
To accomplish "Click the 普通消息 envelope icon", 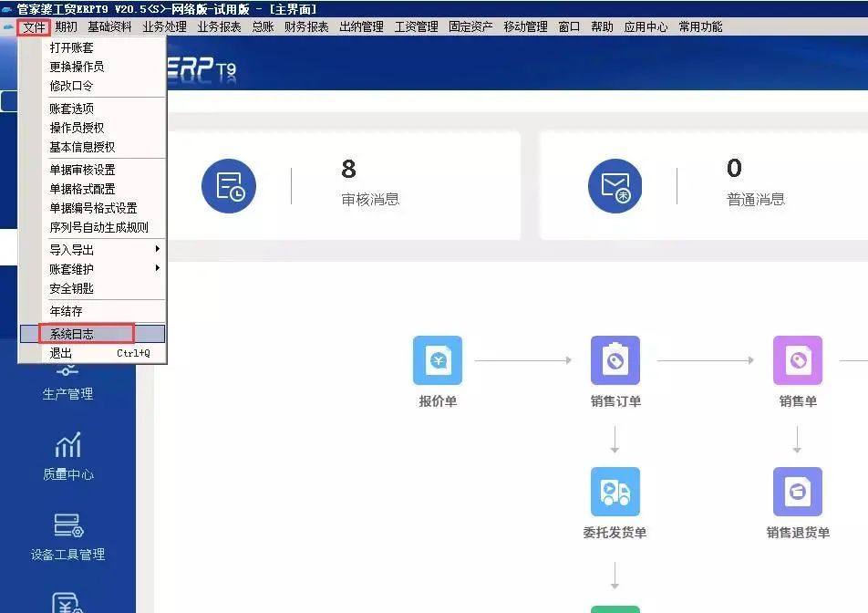I will (615, 186).
